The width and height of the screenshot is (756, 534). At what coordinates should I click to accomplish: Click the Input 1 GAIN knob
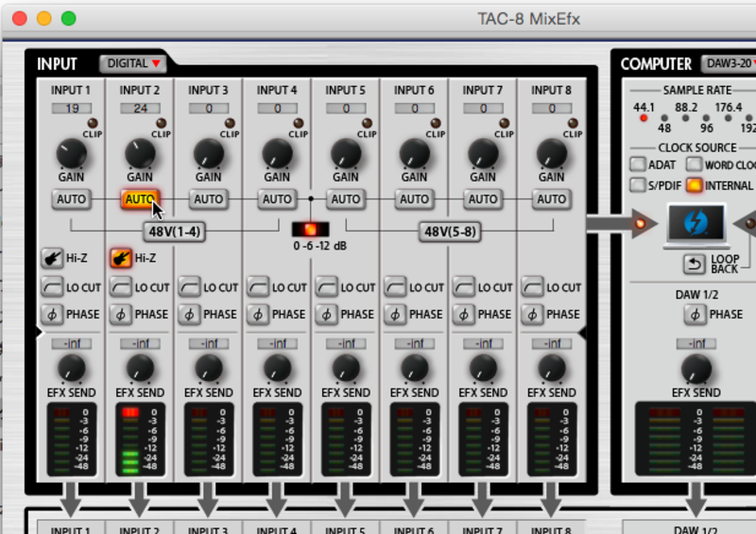(72, 154)
